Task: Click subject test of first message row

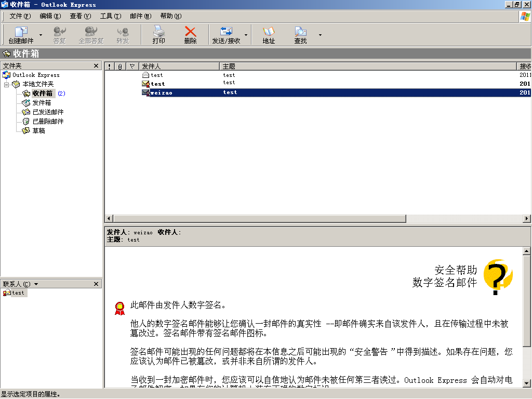Action: tap(229, 75)
